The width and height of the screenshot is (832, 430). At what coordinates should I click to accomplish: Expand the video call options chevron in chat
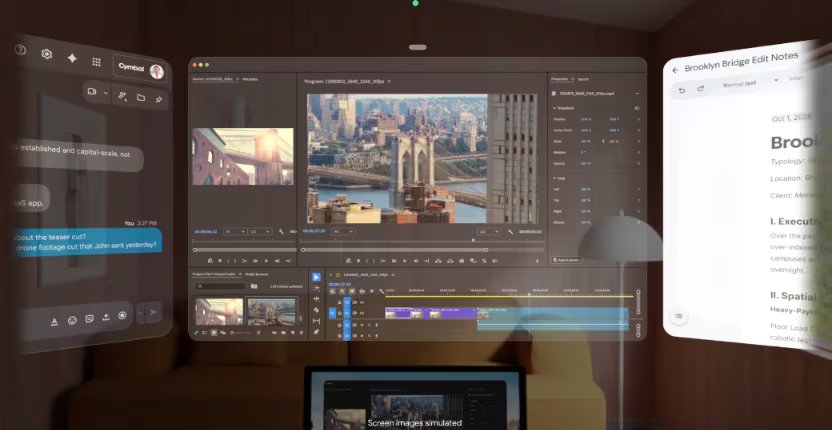coord(105,93)
